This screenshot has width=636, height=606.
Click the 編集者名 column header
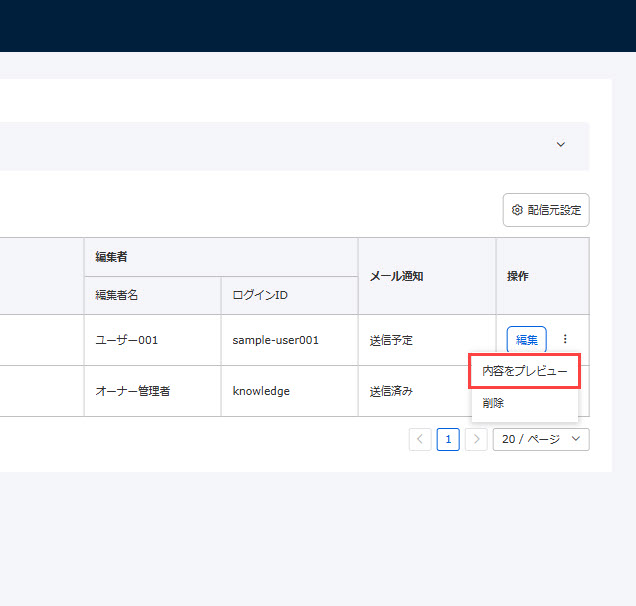[x=116, y=296]
